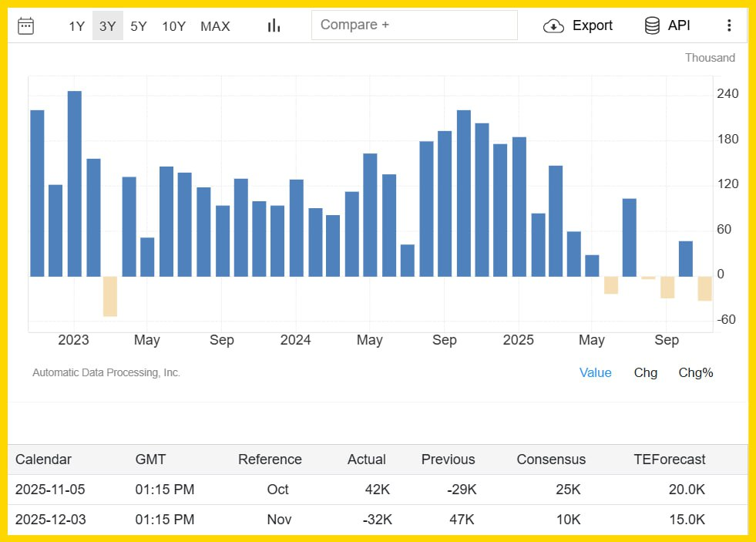Switch chart display to Chg%

click(695, 372)
